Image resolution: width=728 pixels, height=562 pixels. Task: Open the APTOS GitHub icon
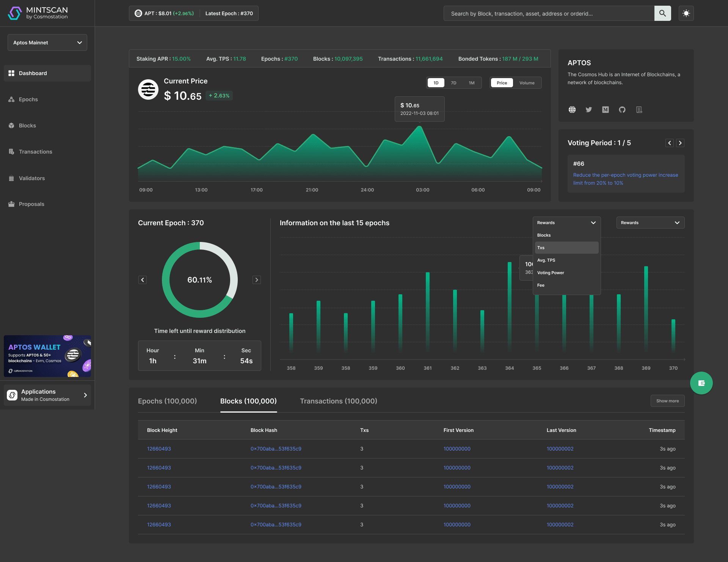(x=622, y=110)
